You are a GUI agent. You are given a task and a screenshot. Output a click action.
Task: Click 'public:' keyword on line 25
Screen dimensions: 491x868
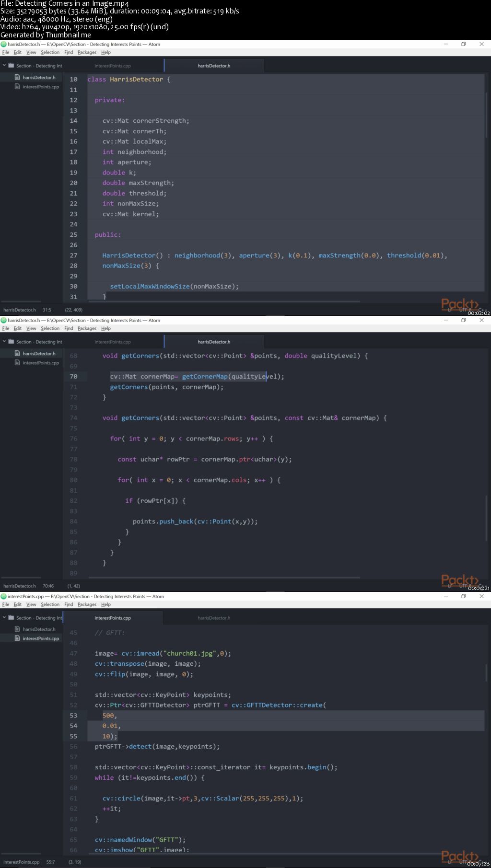(108, 235)
